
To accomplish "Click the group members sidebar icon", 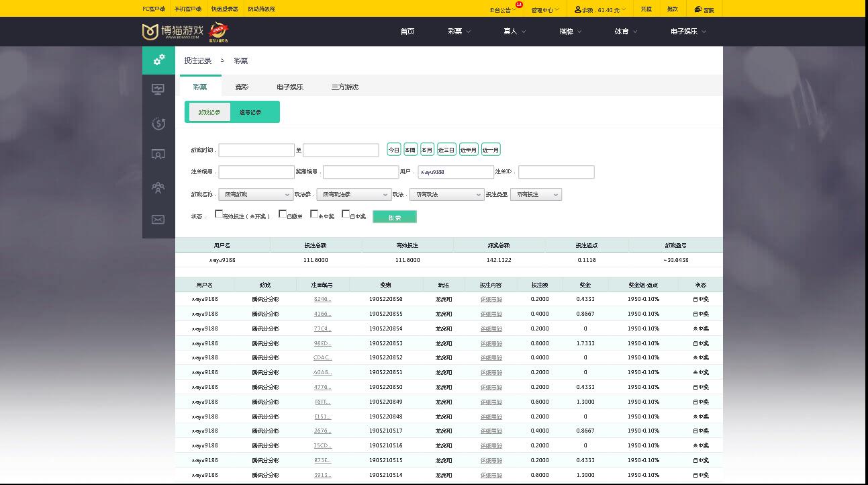I will (x=158, y=187).
